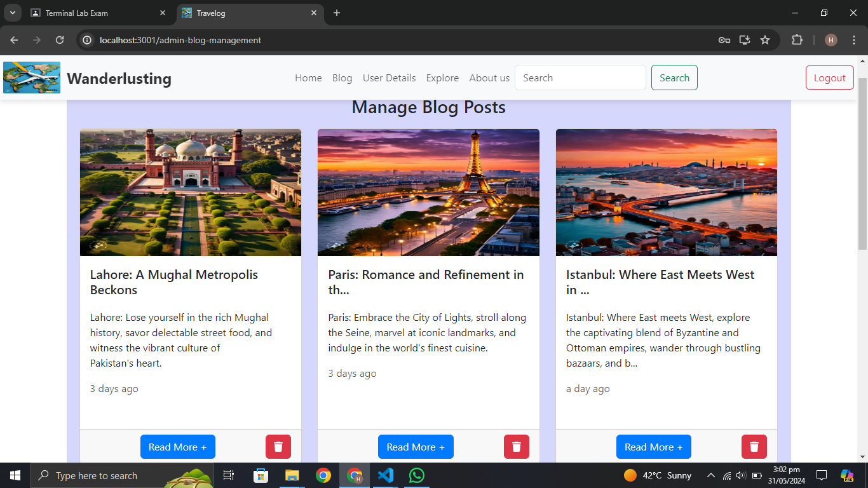Image resolution: width=868 pixels, height=488 pixels.
Task: Go to User Details page
Action: point(389,78)
